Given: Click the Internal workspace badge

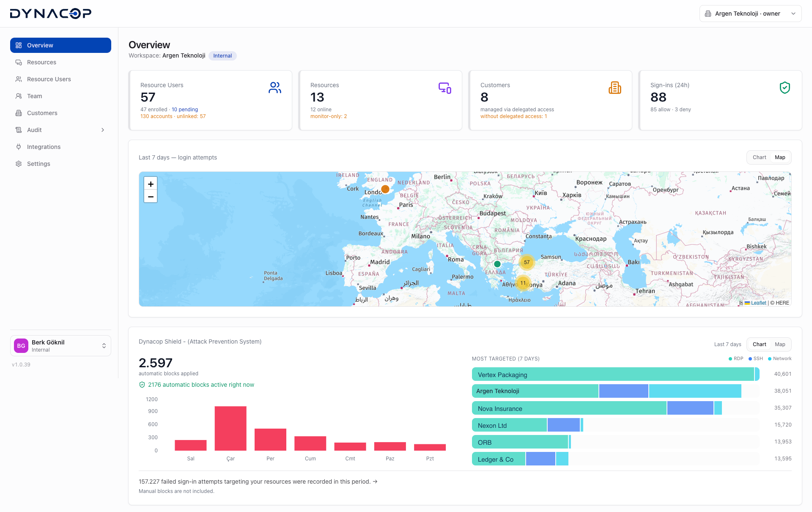Looking at the screenshot, I should tap(222, 56).
